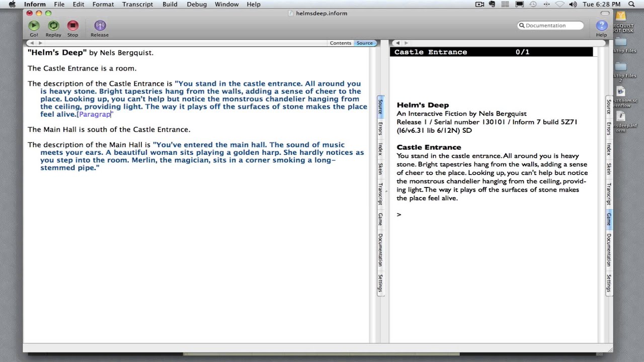Click the display mirroring menu bar icon
The image size is (644, 362).
click(519, 4)
